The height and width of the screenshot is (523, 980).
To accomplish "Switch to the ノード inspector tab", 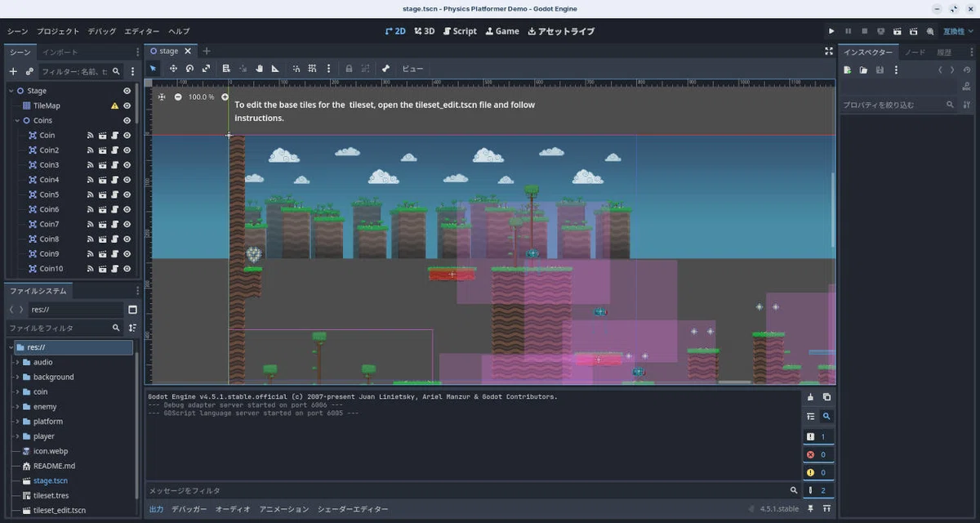I will [915, 51].
